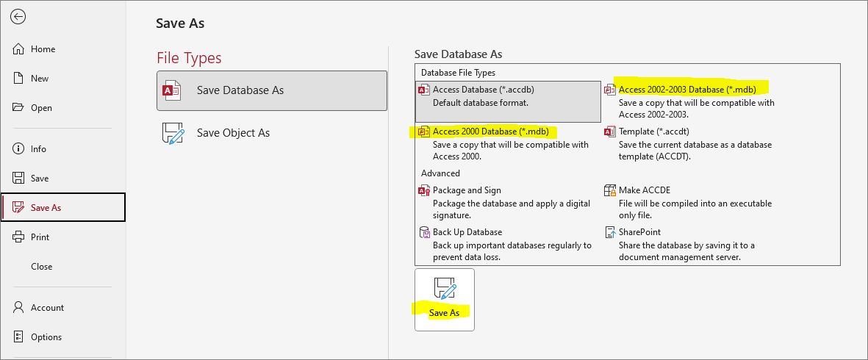
Task: Choose SharePoint save option
Action: pyautogui.click(x=694, y=245)
